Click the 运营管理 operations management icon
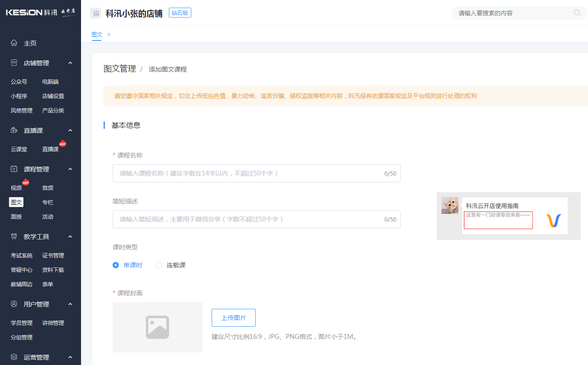 click(x=14, y=357)
